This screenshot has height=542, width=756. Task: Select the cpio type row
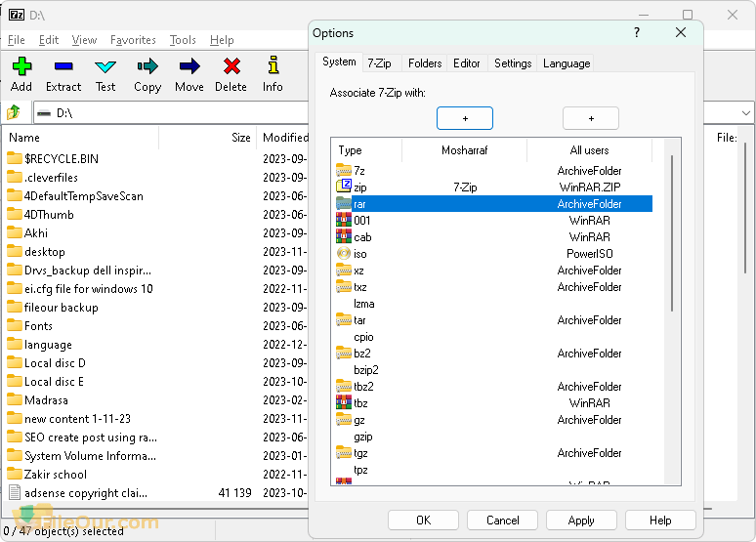coord(492,337)
